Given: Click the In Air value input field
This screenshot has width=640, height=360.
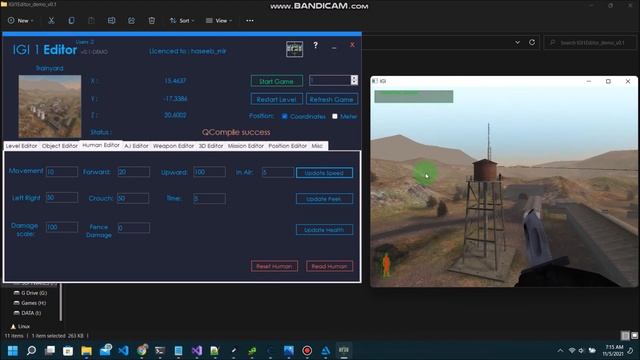Looking at the screenshot, I should (278, 172).
